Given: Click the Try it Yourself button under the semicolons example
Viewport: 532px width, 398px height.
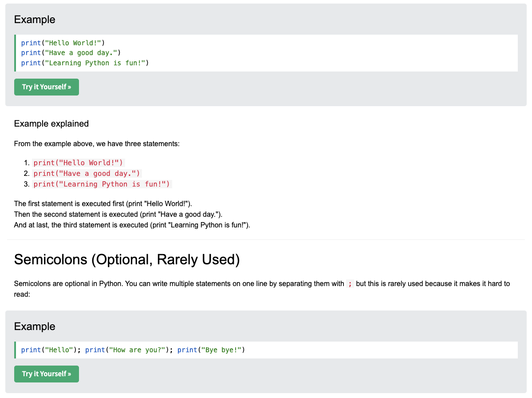Looking at the screenshot, I should click(47, 374).
